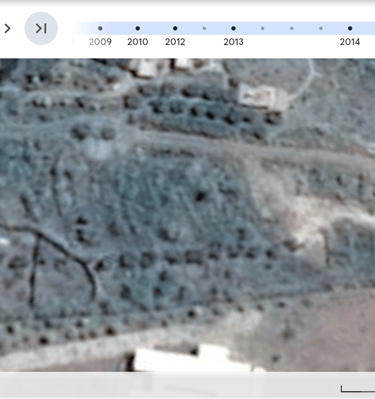Click the 2014 year label
This screenshot has width=375, height=399.
350,42
